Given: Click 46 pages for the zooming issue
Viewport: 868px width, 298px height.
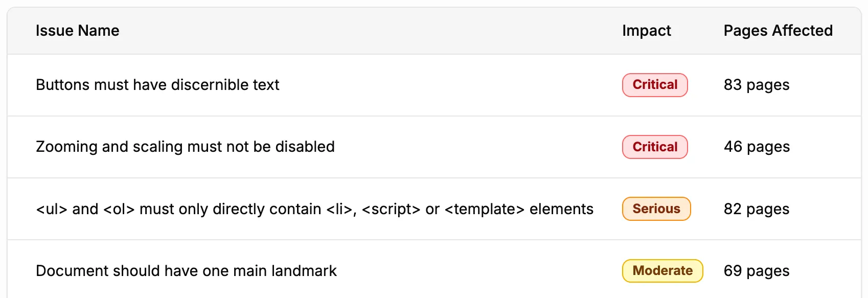Looking at the screenshot, I should (x=757, y=147).
